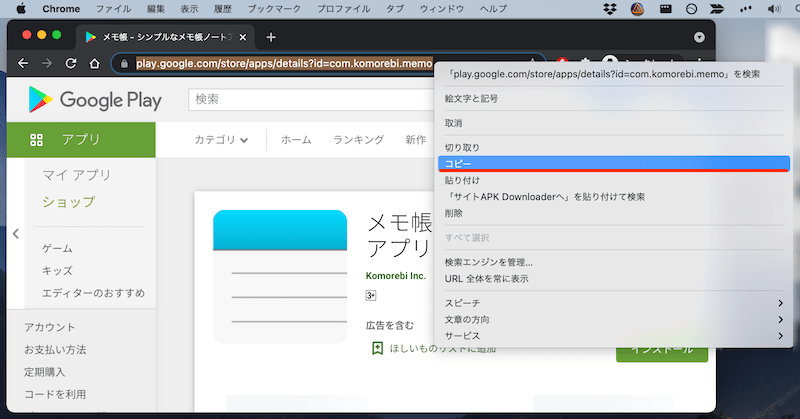Image resolution: width=800 pixels, height=419 pixels.
Task: Close the メモ帳 browser tab
Action: click(x=243, y=37)
